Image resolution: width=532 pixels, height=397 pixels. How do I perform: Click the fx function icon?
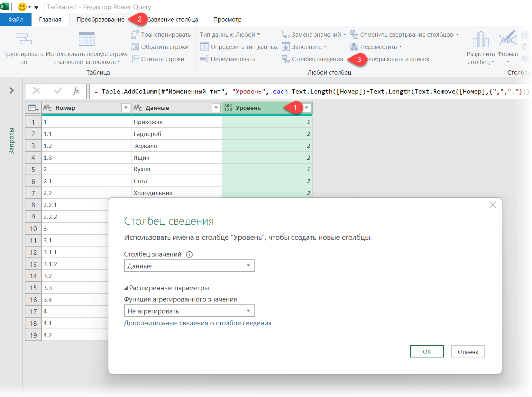pos(77,91)
